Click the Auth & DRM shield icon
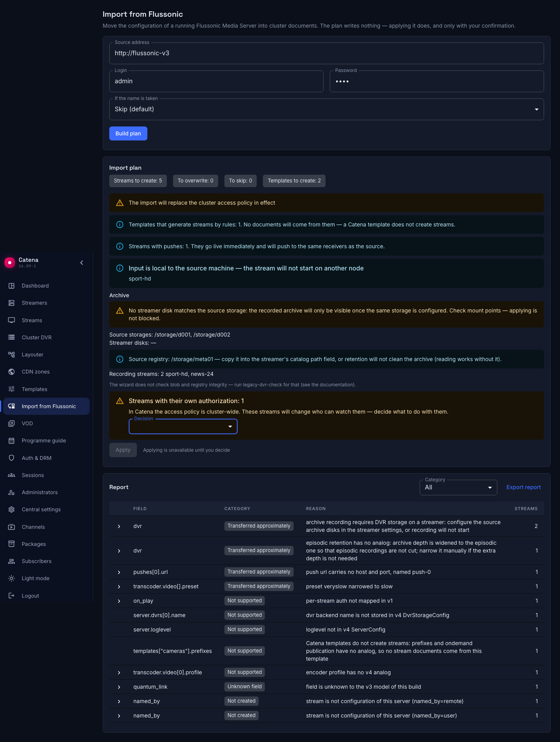560x742 pixels. click(12, 458)
